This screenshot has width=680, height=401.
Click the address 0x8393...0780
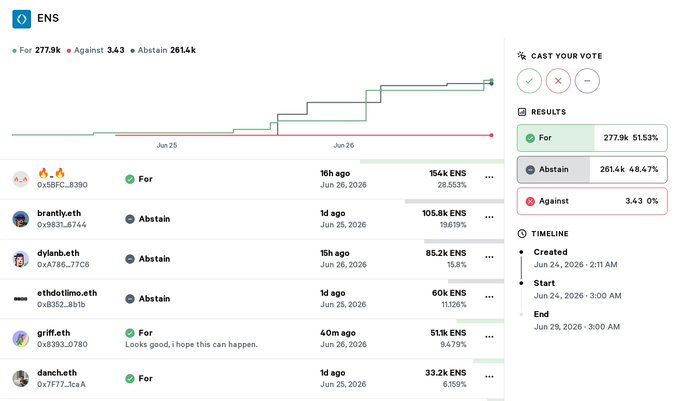62,344
